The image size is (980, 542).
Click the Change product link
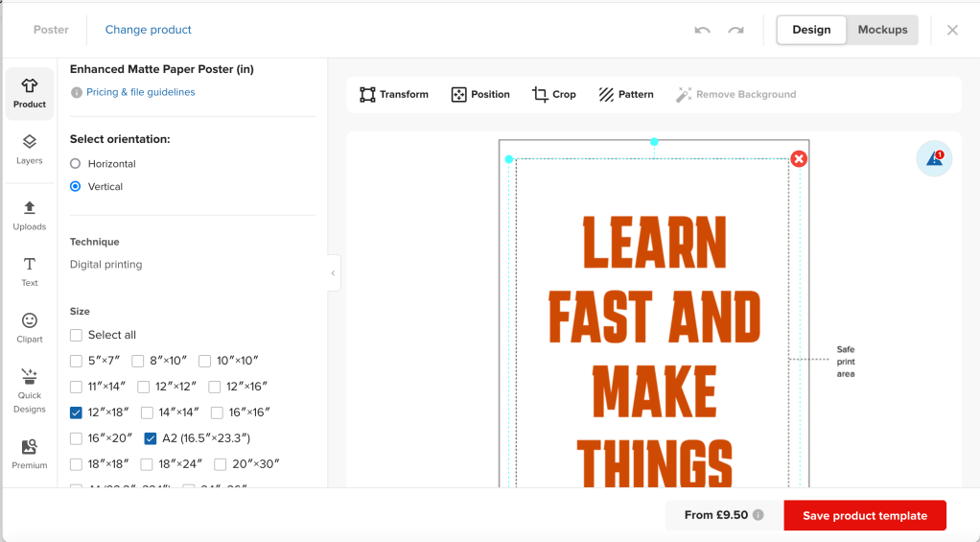[x=148, y=30]
